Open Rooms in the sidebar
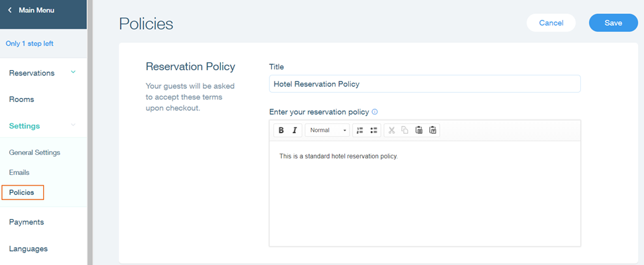 21,99
